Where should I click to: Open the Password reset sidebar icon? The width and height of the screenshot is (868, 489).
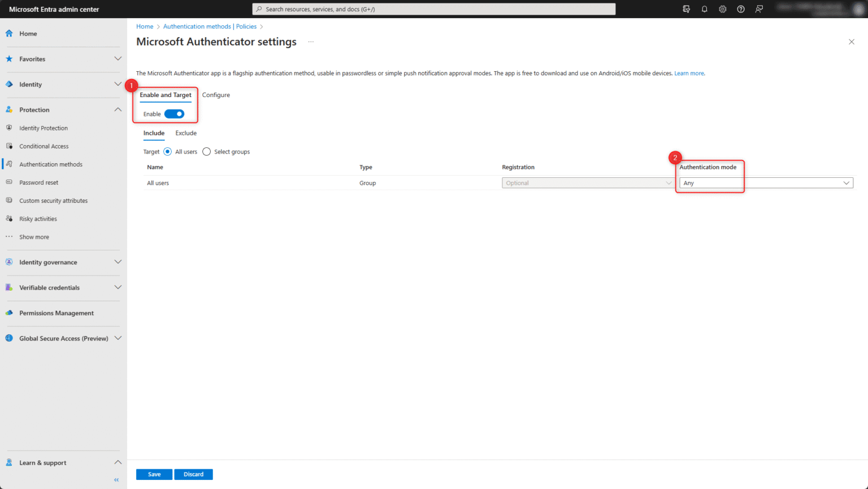10,182
